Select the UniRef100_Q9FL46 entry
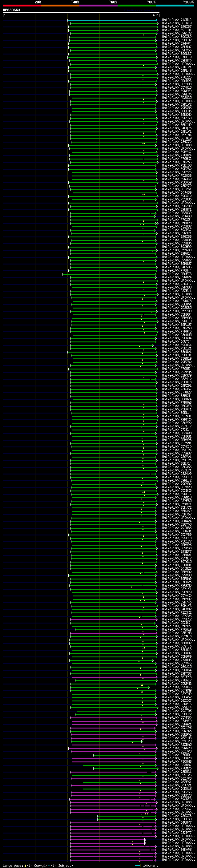 (x=176, y=71)
